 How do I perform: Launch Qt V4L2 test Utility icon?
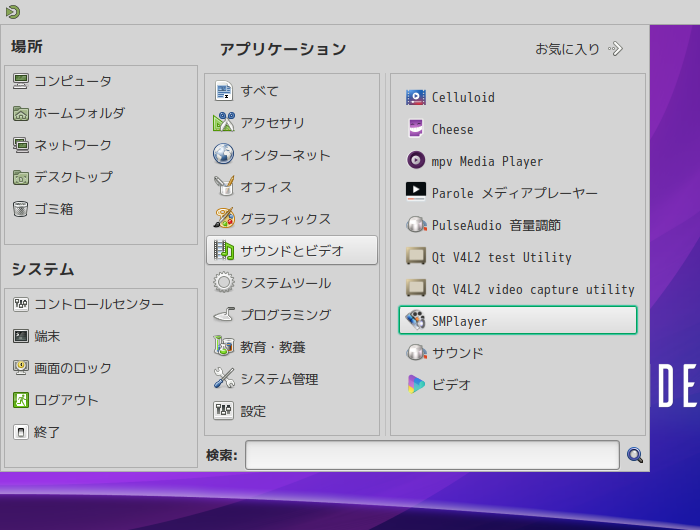(x=416, y=257)
